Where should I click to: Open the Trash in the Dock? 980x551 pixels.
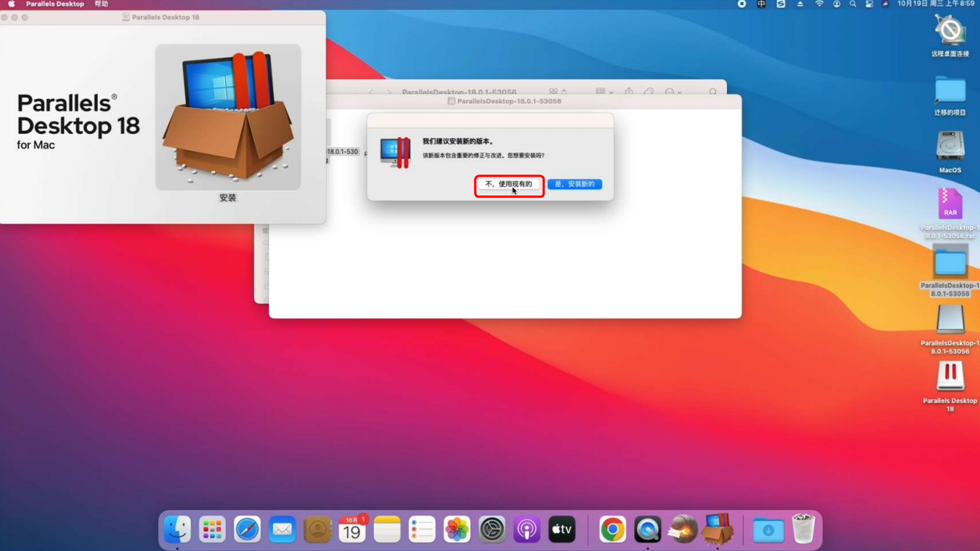(x=803, y=530)
